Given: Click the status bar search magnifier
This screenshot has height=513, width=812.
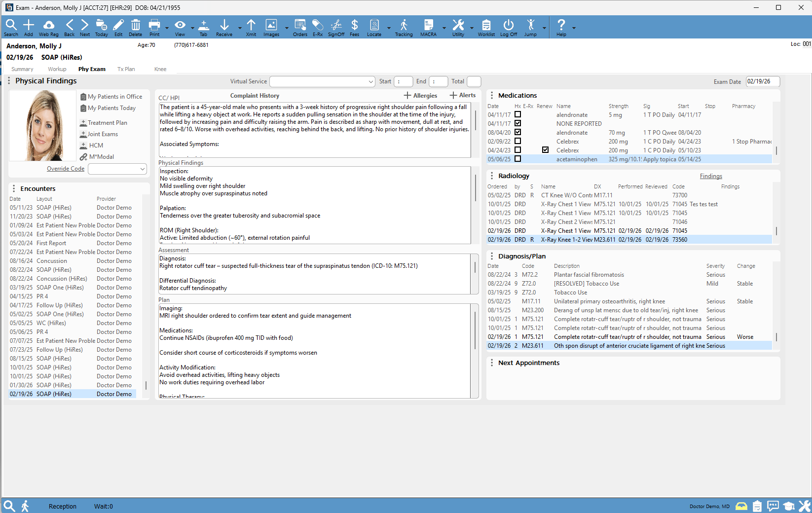Looking at the screenshot, I should coord(9,506).
